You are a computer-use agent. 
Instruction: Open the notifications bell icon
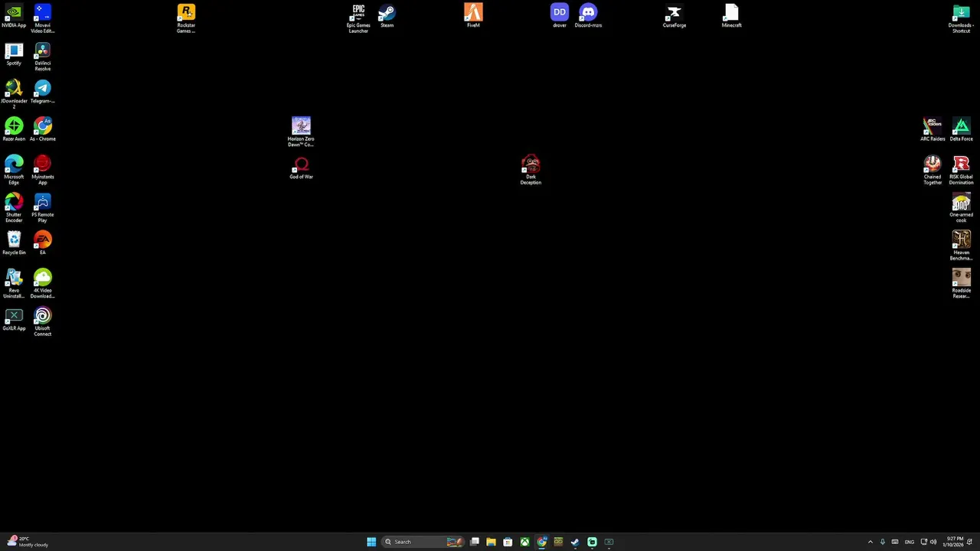(969, 542)
